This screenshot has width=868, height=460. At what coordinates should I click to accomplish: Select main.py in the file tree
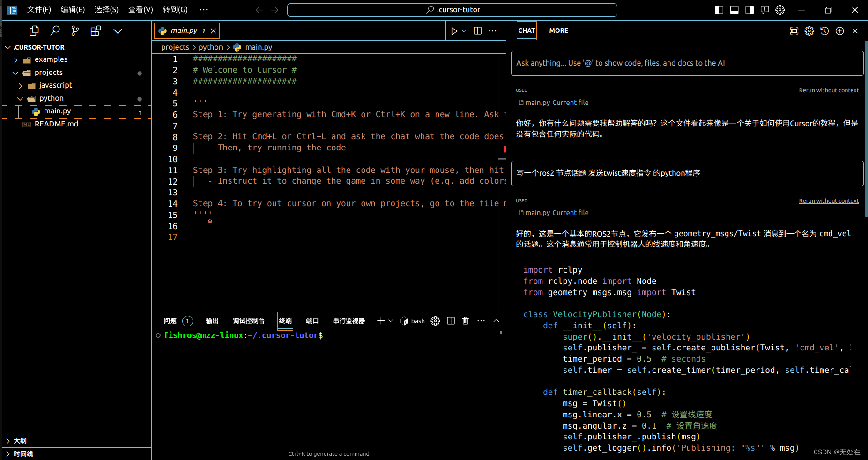pos(77,111)
